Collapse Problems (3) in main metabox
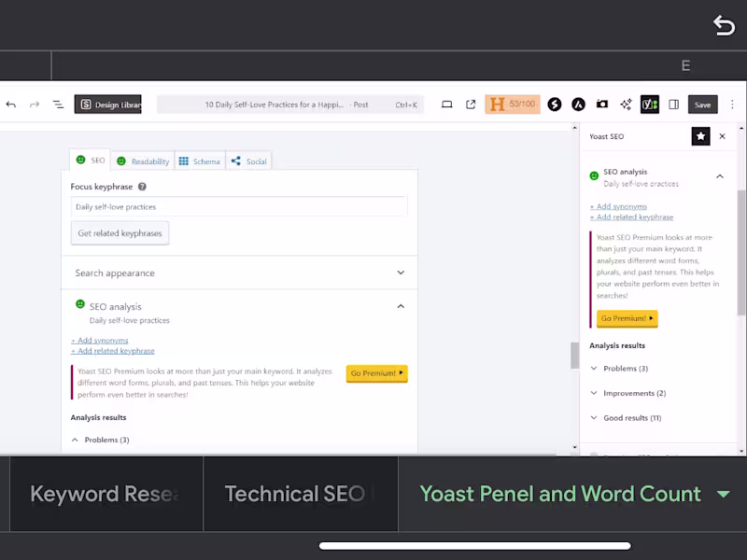 [100, 440]
